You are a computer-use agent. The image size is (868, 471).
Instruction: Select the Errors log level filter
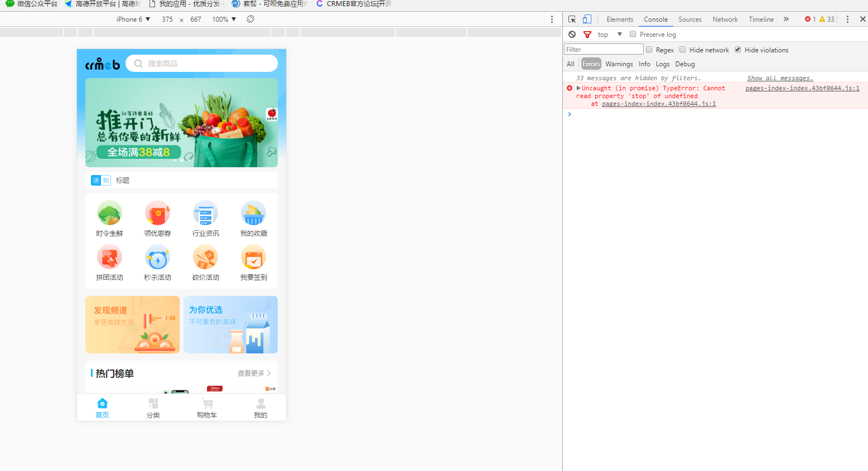591,64
